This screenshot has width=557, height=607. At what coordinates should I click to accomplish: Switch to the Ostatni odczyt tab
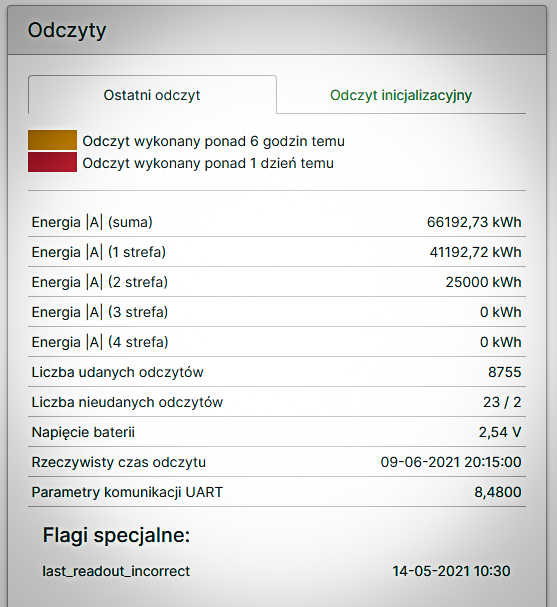pos(152,95)
